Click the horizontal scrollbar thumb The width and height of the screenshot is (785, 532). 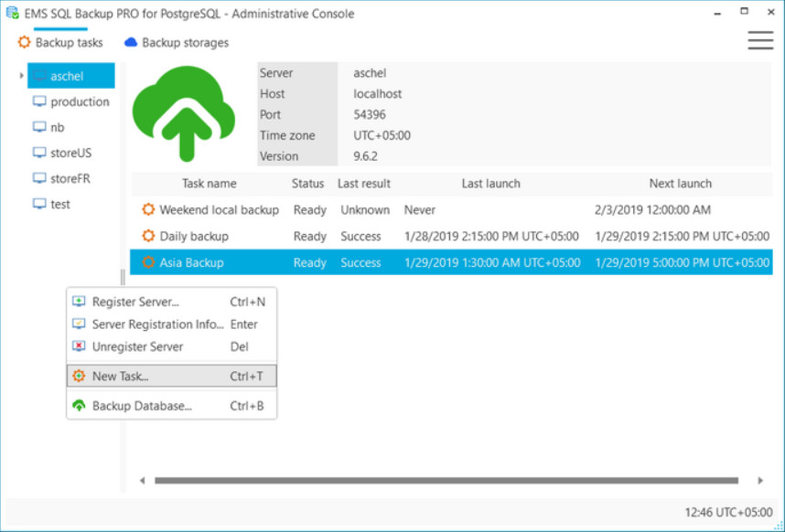446,481
